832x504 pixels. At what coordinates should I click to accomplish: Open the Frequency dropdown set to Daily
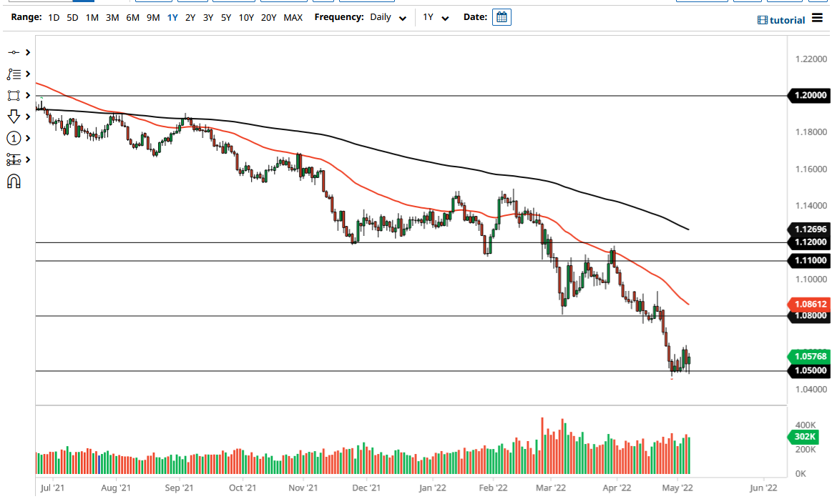point(384,17)
